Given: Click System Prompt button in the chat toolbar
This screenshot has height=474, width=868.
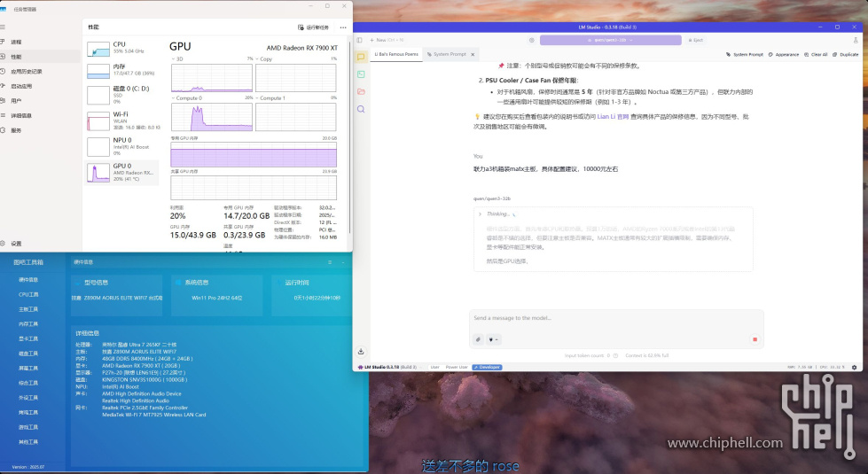Looking at the screenshot, I should point(745,54).
